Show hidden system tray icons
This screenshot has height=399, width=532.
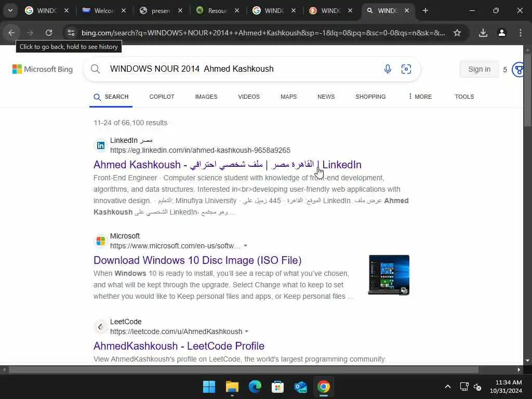pos(448,387)
